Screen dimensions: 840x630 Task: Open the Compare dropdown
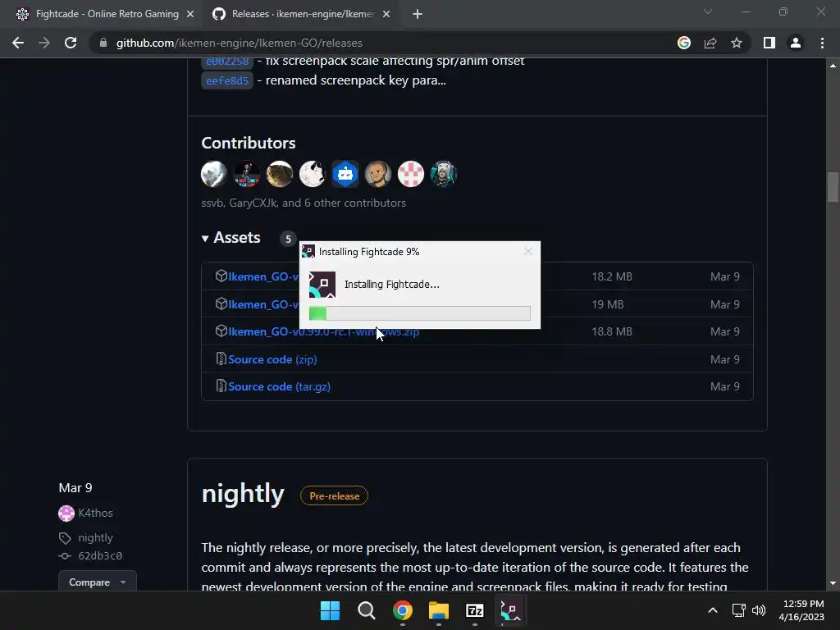pyautogui.click(x=97, y=582)
